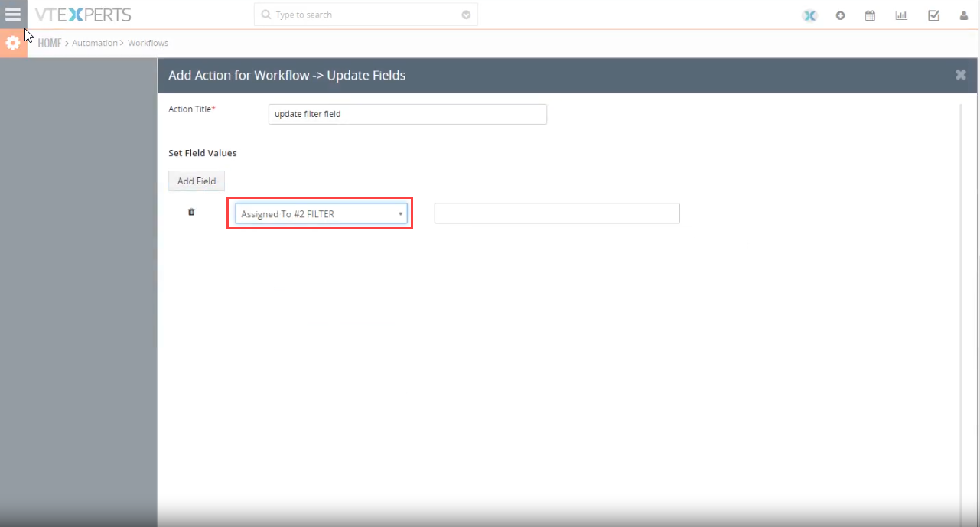Open the user profile icon
Screen dimensions: 980x527
pos(964,15)
